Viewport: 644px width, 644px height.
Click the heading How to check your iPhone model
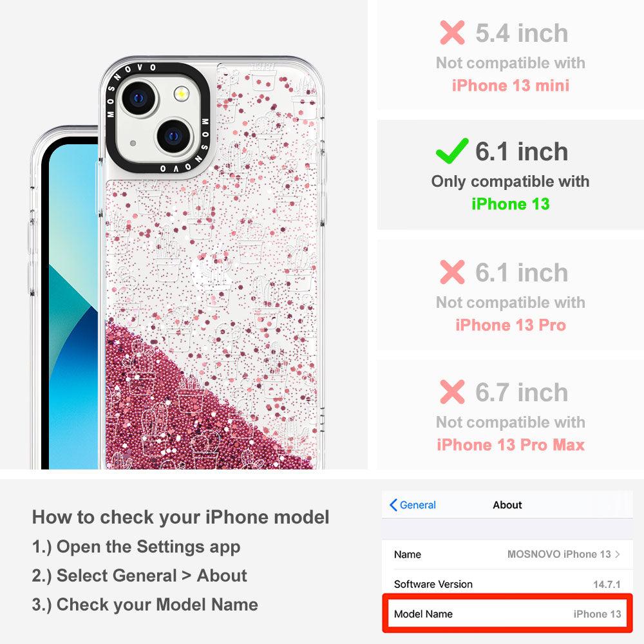tap(181, 517)
